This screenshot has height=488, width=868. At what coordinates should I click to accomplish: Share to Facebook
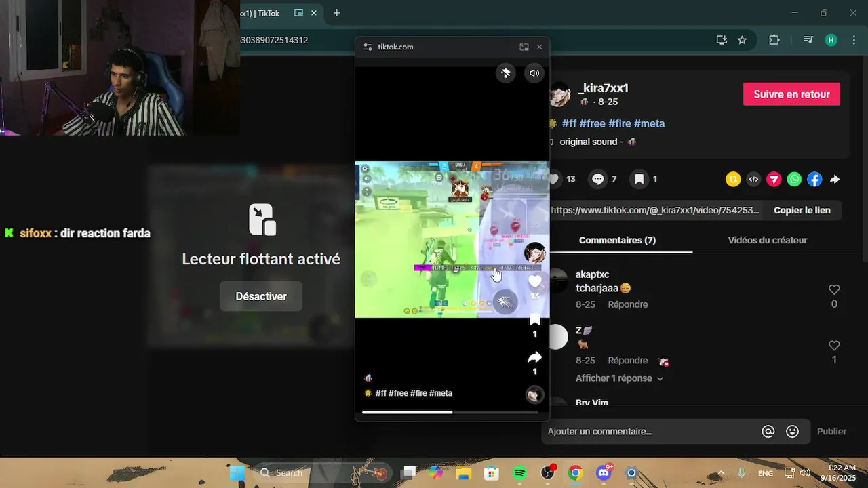click(x=814, y=180)
